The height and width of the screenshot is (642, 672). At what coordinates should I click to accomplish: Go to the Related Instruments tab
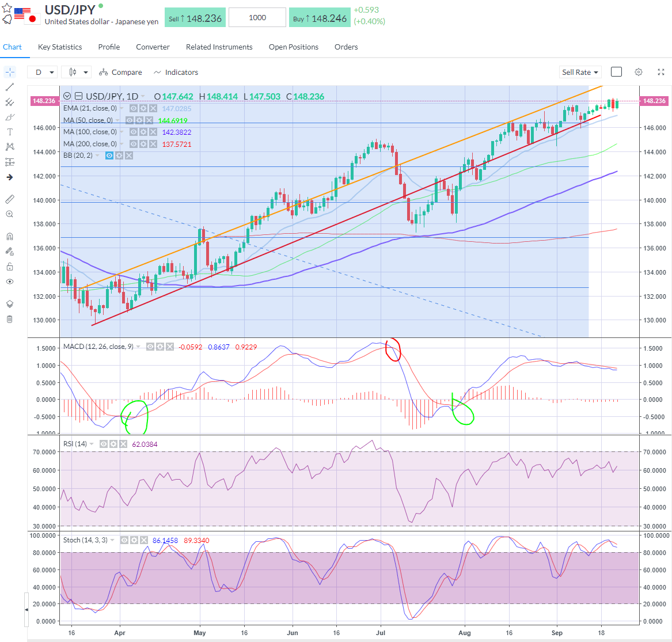(x=219, y=47)
